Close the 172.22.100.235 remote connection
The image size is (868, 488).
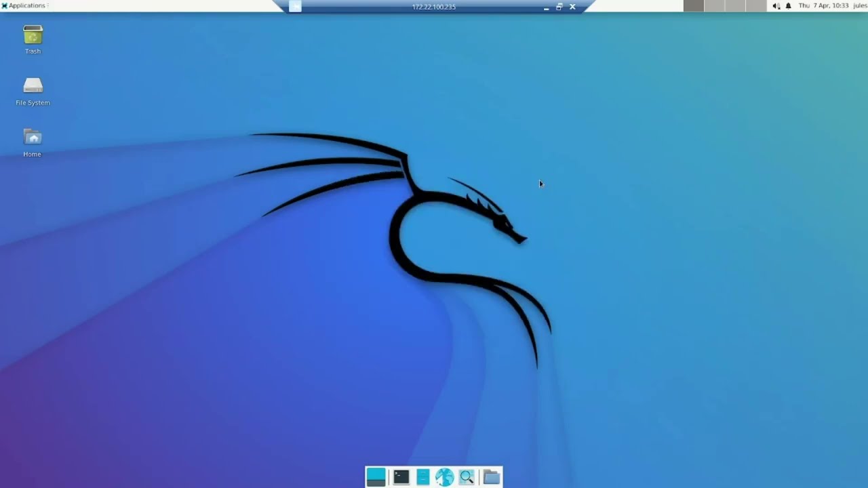click(x=572, y=7)
